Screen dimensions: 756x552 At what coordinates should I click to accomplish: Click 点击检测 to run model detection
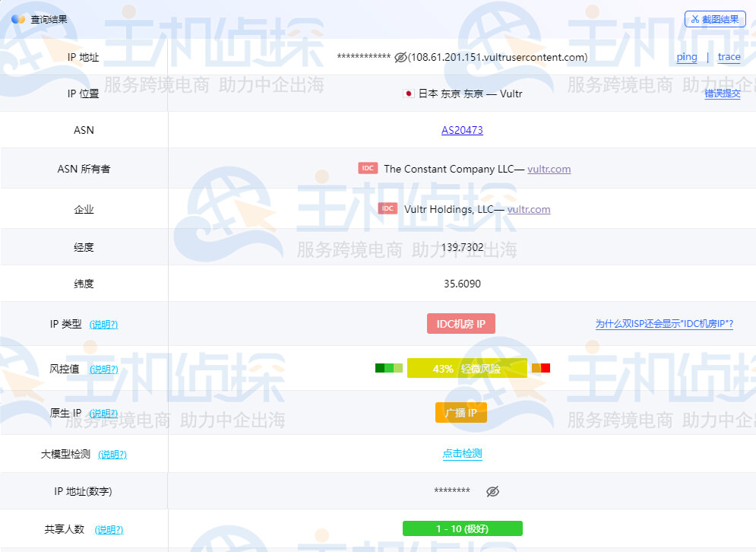tap(462, 453)
